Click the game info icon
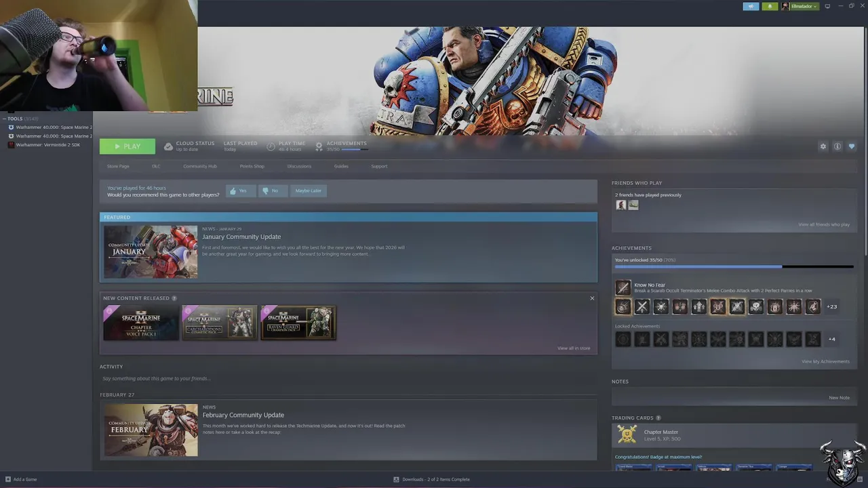Screen dimensions: 868x488 (x=837, y=146)
